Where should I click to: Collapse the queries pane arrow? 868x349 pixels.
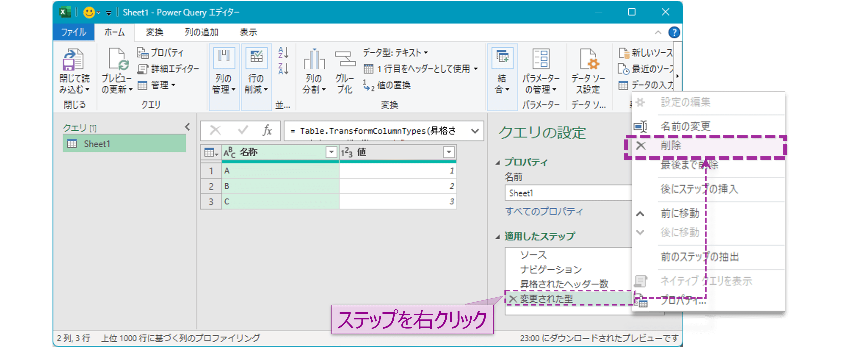point(188,127)
